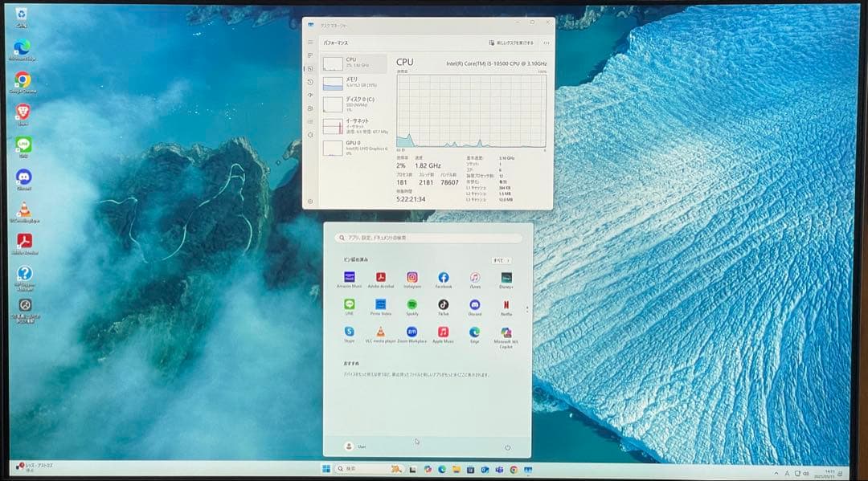This screenshot has width=868, height=481.
Task: Open App history in Task Manager sidebar
Action: click(x=310, y=82)
